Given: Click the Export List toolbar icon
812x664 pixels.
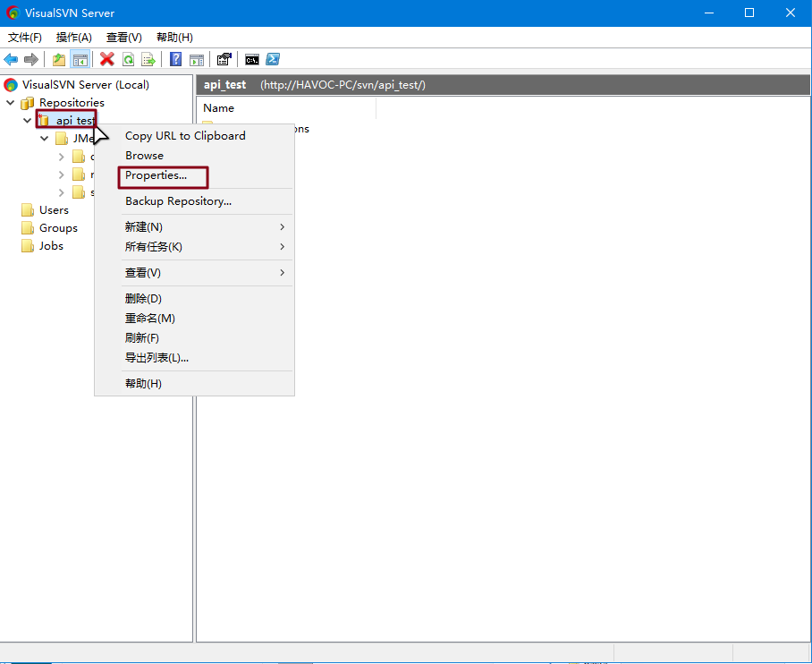Looking at the screenshot, I should pos(148,60).
